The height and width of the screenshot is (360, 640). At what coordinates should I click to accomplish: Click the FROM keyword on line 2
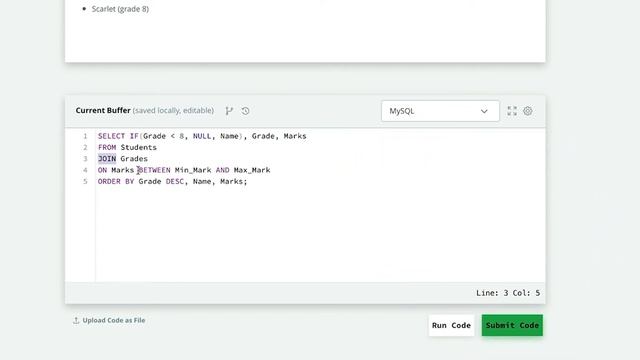(107, 147)
